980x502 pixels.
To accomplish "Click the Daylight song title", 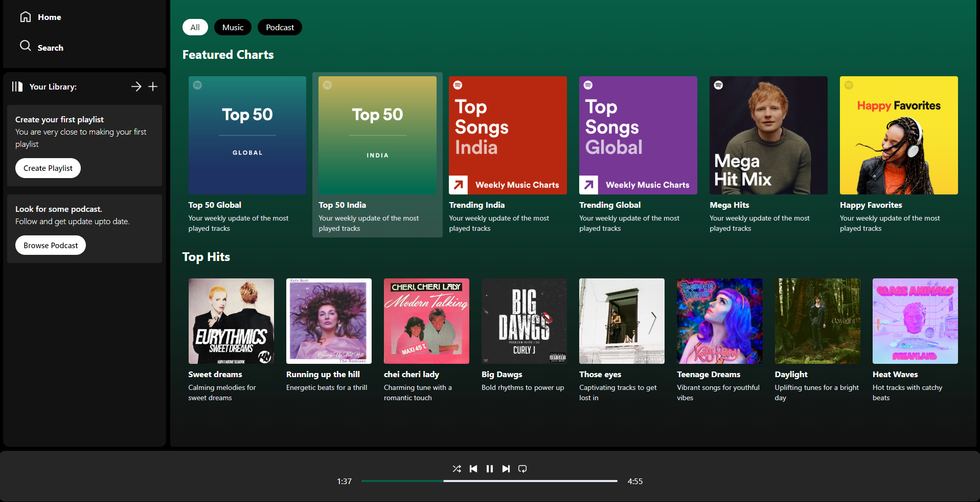I will 791,374.
